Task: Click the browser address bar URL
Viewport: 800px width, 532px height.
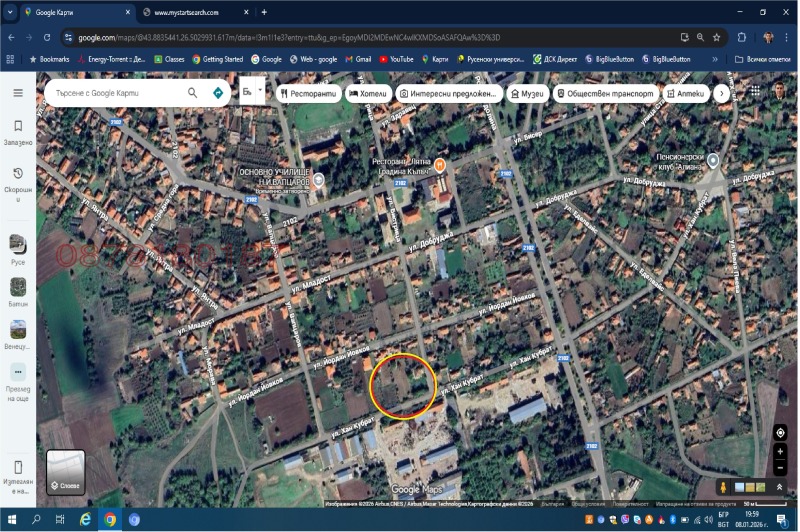Action: pyautogui.click(x=289, y=37)
